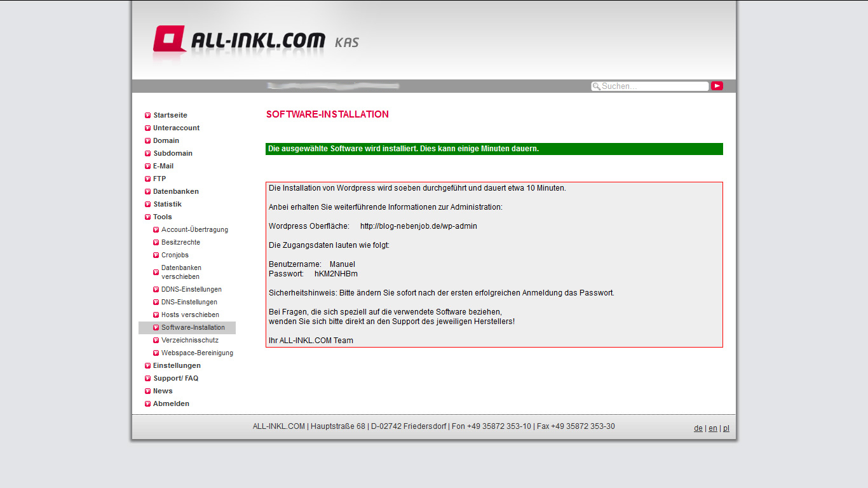
Task: Click the username value Manuel
Action: (x=342, y=264)
